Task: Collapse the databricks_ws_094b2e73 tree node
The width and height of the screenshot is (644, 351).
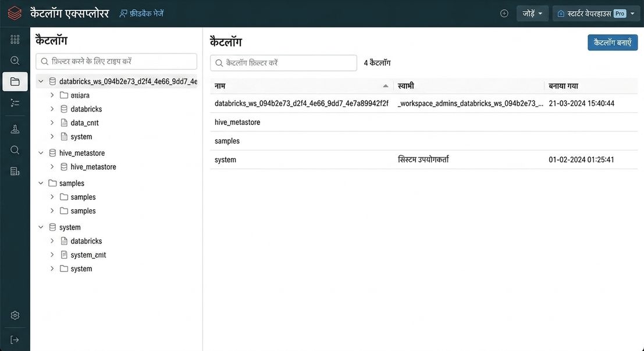Action: pyautogui.click(x=41, y=81)
